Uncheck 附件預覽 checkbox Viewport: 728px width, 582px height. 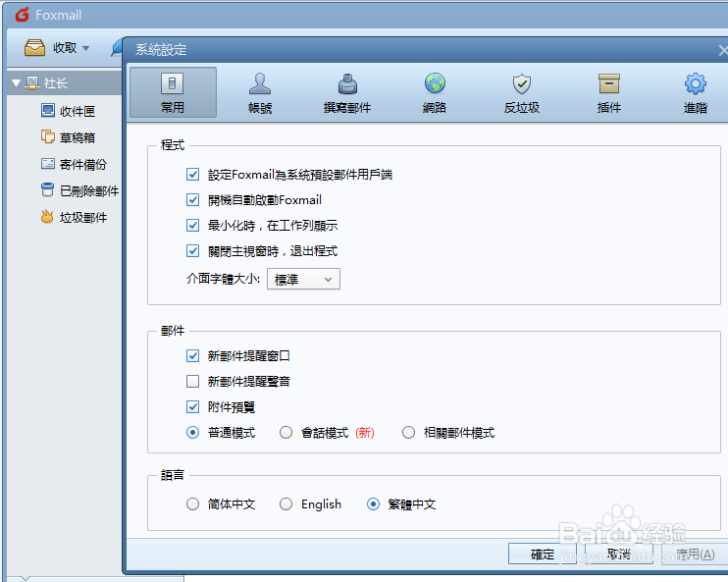[x=192, y=407]
